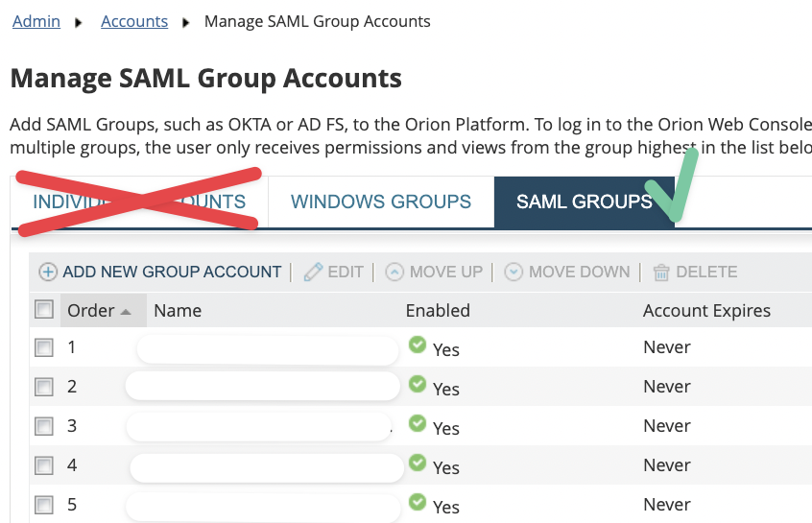Sort by the Name column header

point(178,310)
